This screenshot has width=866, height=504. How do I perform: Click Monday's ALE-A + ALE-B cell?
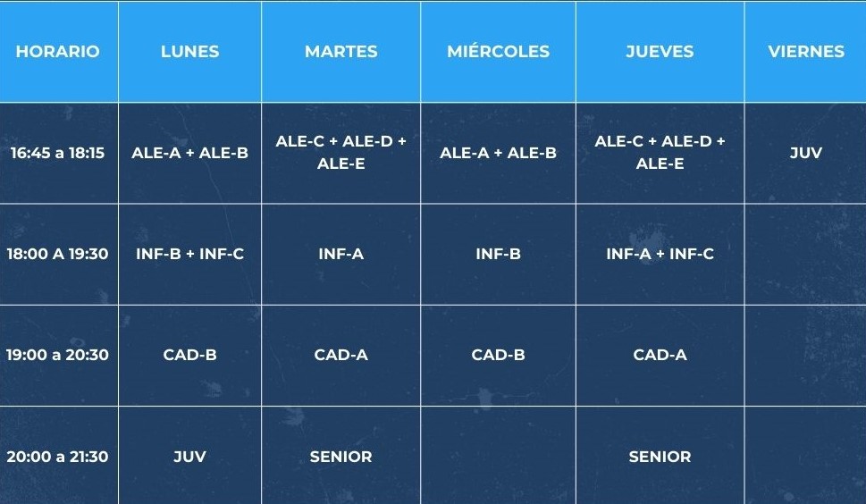(190, 153)
